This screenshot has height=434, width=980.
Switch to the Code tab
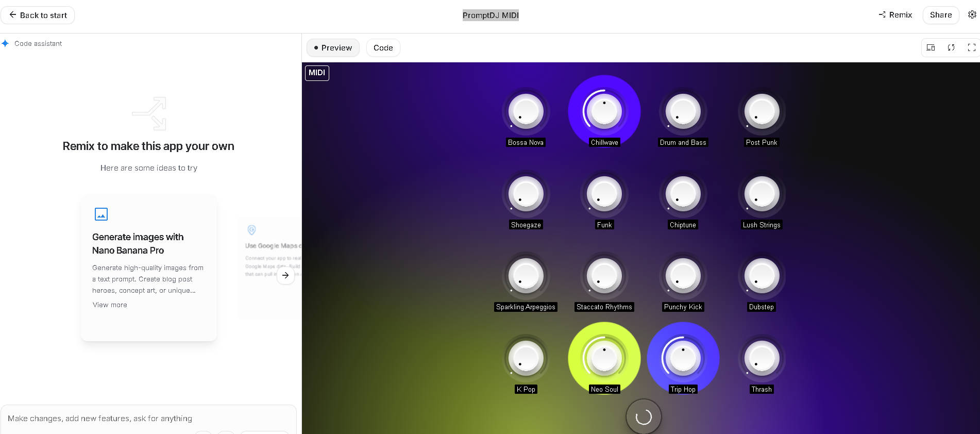[383, 48]
